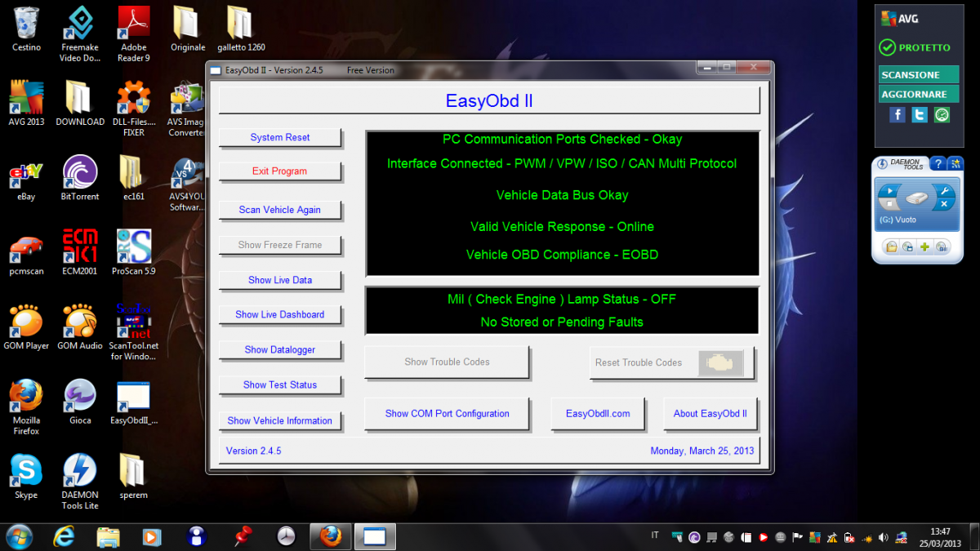Select the DLL-Files FIXER shortcut
Viewport: 980px width, 551px height.
(133, 109)
